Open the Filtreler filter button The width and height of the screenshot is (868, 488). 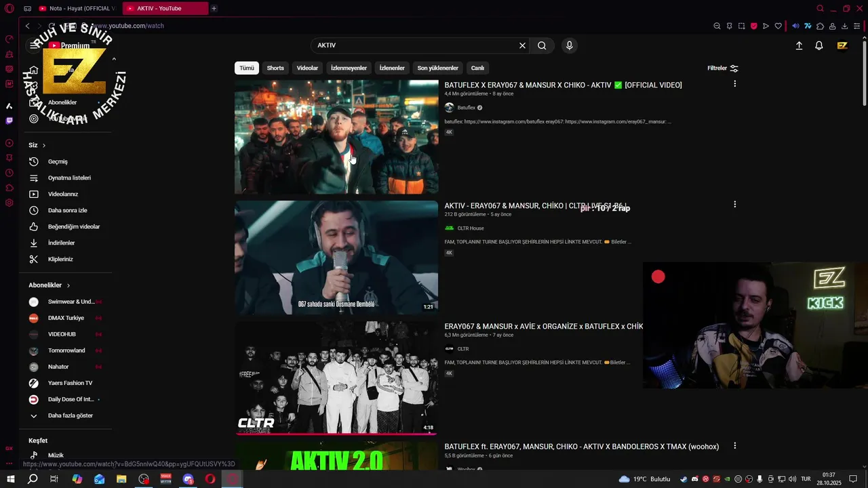click(722, 68)
